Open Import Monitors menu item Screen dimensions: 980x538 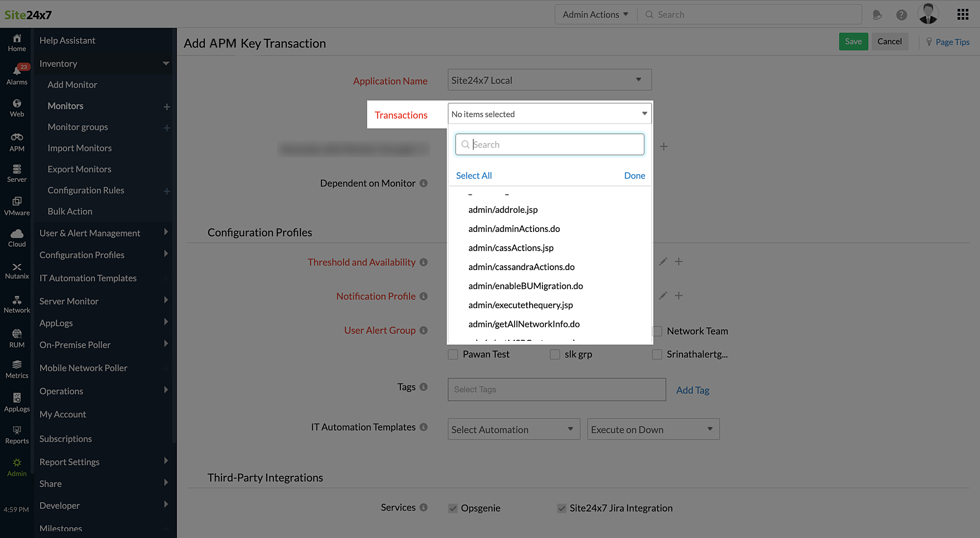pyautogui.click(x=79, y=148)
